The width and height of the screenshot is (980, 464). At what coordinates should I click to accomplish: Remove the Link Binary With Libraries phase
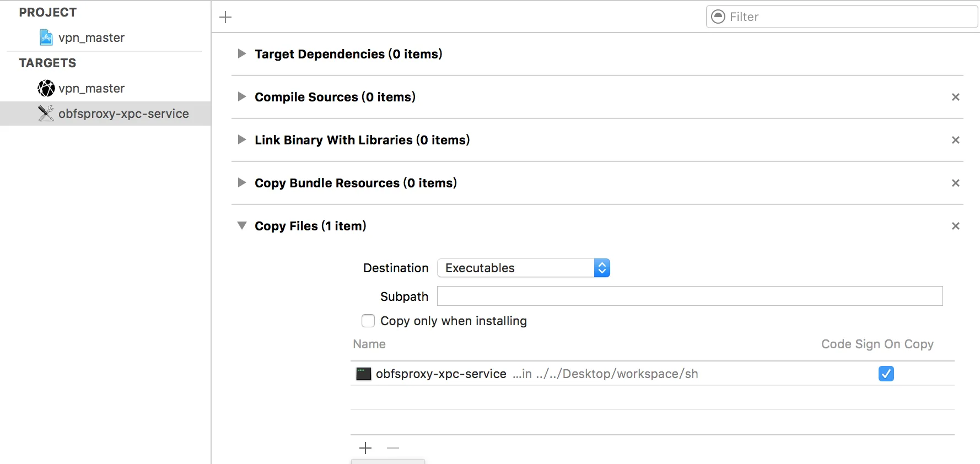(955, 140)
